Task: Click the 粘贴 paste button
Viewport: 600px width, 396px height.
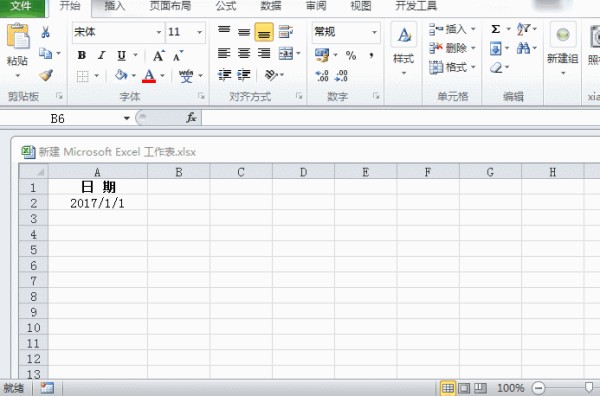Action: [x=18, y=50]
